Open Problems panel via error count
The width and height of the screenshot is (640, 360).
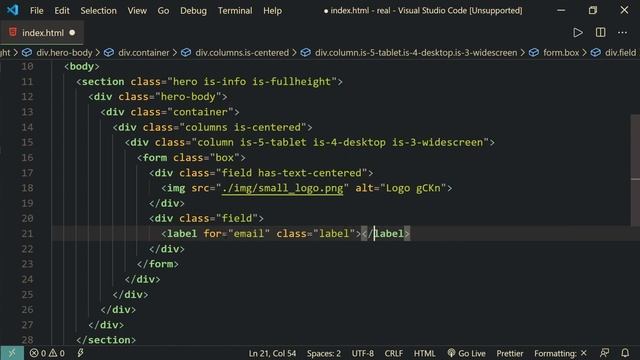coord(47,353)
